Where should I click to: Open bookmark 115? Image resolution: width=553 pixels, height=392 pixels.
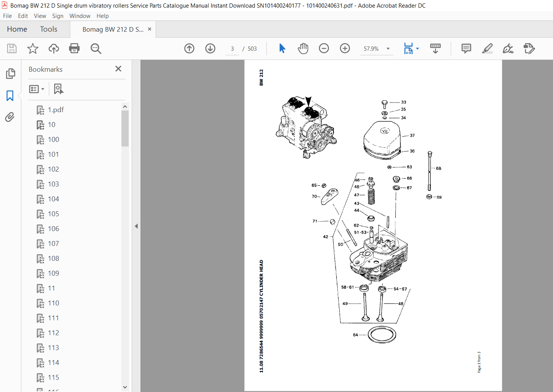53,378
